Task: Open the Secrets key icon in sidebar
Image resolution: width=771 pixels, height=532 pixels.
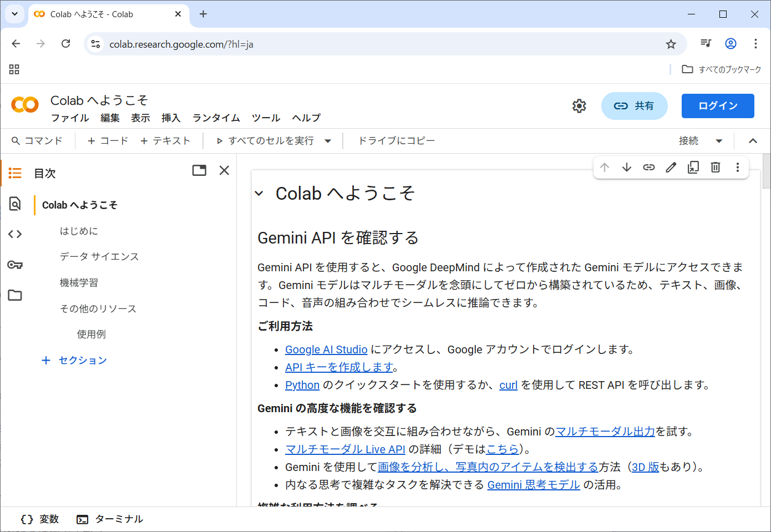Action: pos(15,265)
